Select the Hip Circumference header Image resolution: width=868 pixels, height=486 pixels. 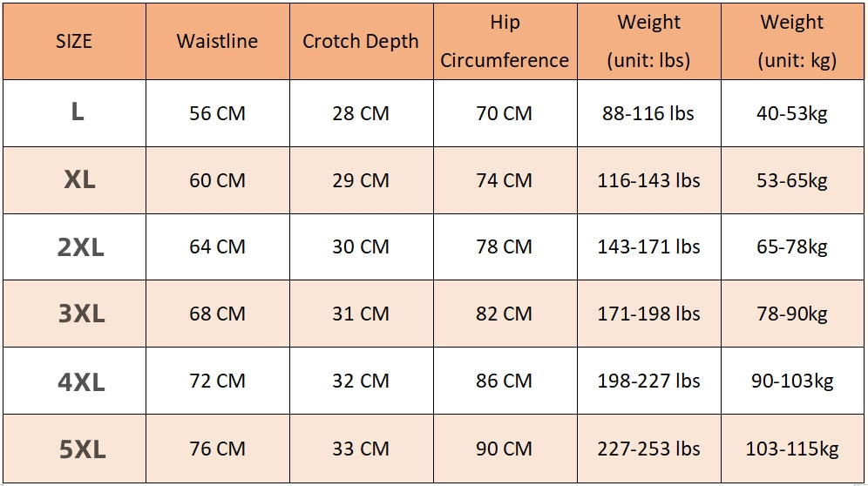click(x=505, y=42)
